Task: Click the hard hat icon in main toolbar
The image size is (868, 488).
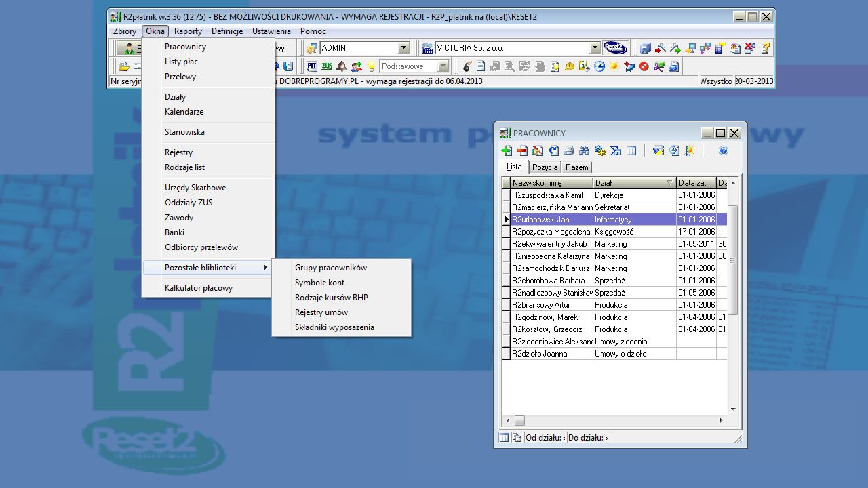Action: (x=570, y=66)
